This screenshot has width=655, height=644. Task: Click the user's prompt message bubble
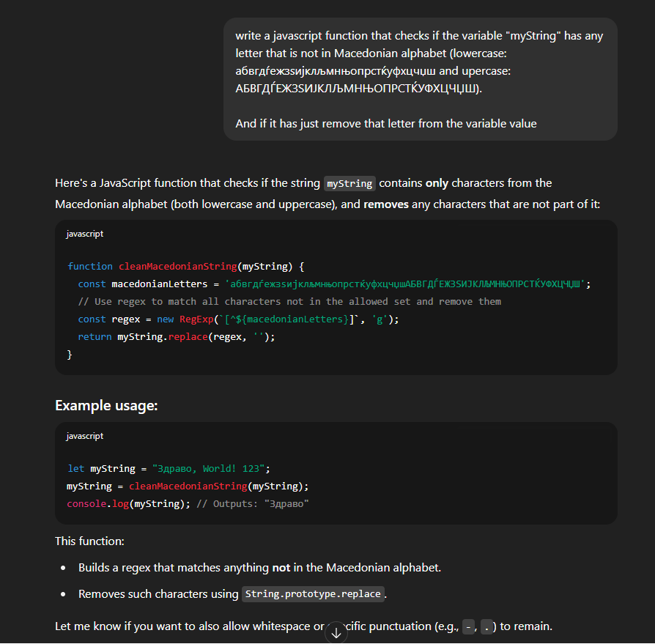[x=420, y=79]
